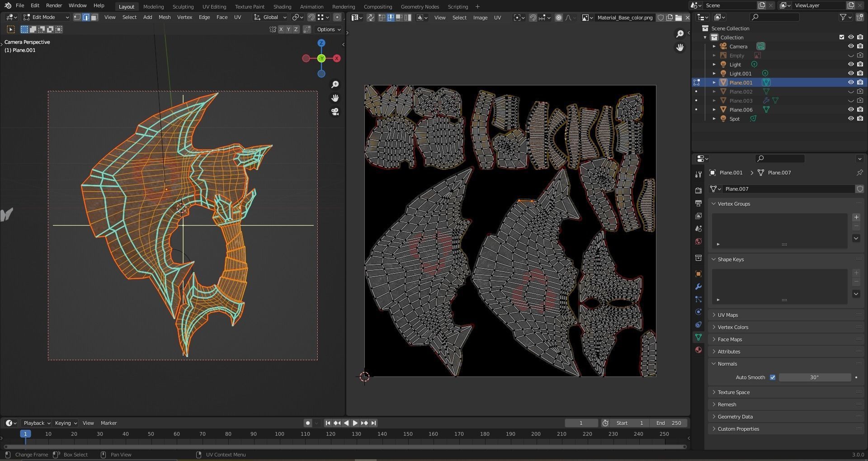The width and height of the screenshot is (868, 461).
Task: Toggle visibility of Camera in the outliner
Action: (850, 46)
